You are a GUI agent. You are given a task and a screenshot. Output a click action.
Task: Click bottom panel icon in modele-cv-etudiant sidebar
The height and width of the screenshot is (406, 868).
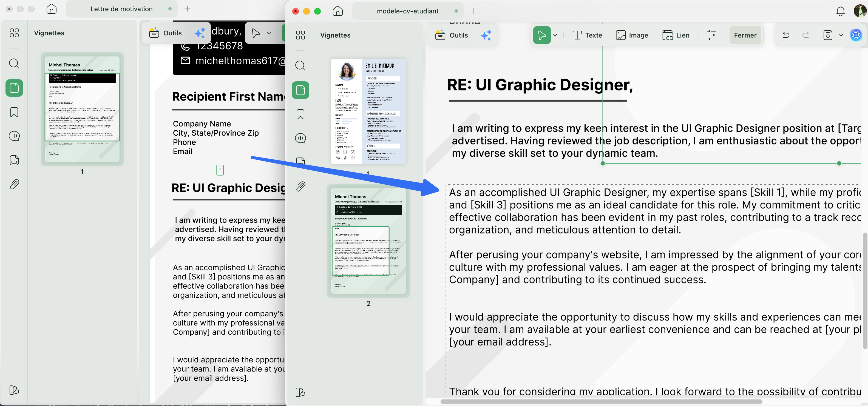300,392
